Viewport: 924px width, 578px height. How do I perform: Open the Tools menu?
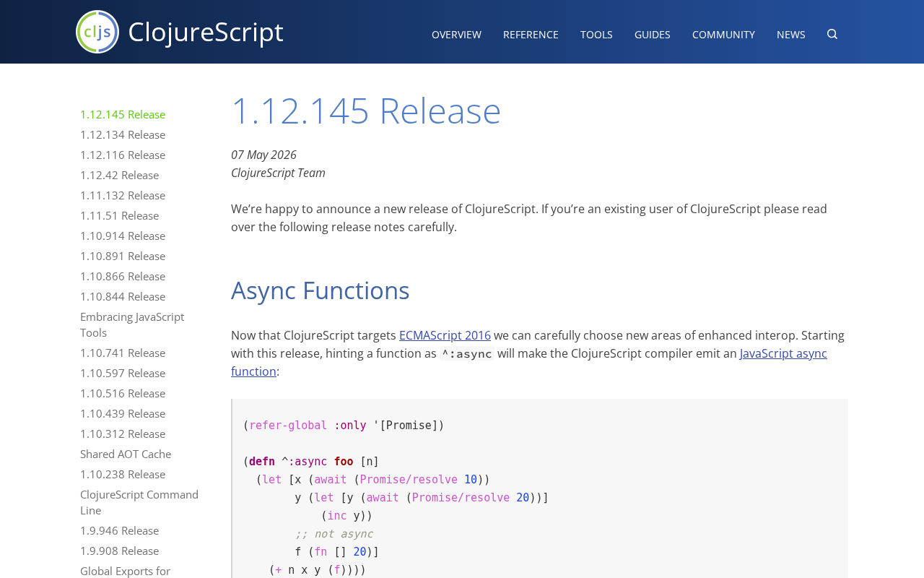pos(596,35)
